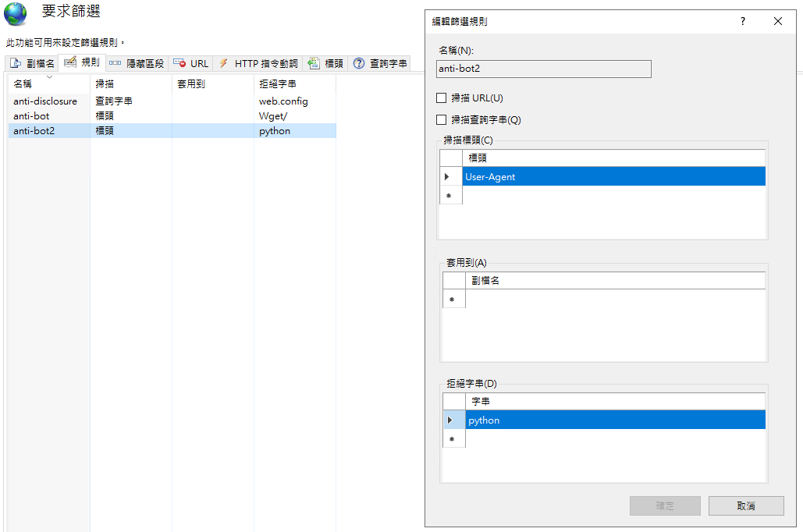Open the 副檔名 tab via its document icon
The height and width of the screenshot is (532, 803).
(x=15, y=64)
